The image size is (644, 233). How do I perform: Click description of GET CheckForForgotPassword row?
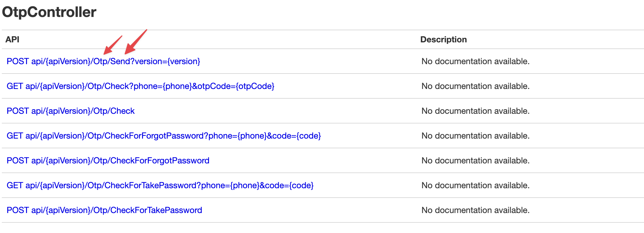(x=476, y=136)
